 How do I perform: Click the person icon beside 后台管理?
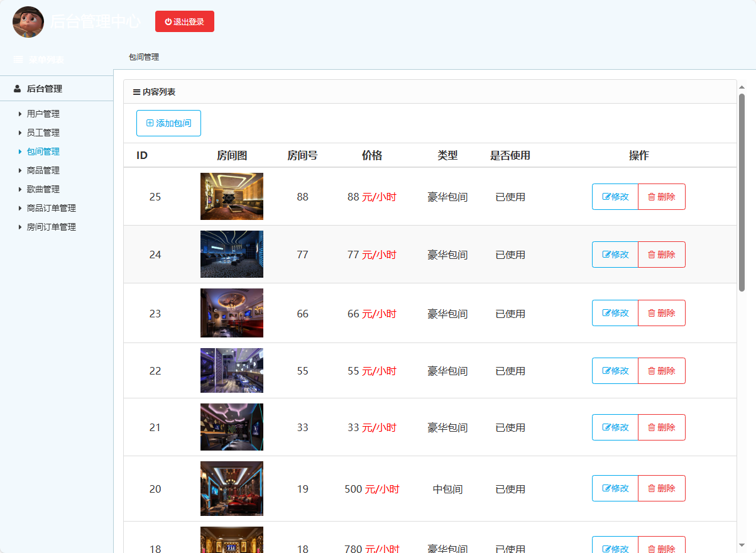[16, 88]
